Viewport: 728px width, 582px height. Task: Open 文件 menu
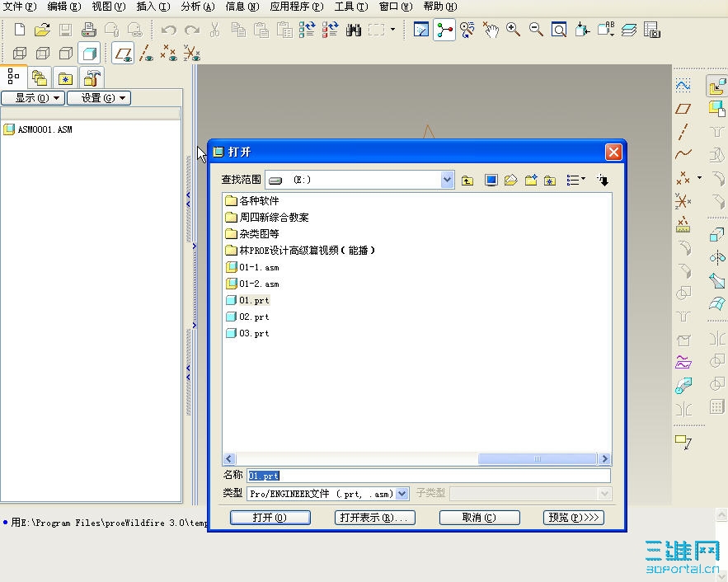[20, 7]
